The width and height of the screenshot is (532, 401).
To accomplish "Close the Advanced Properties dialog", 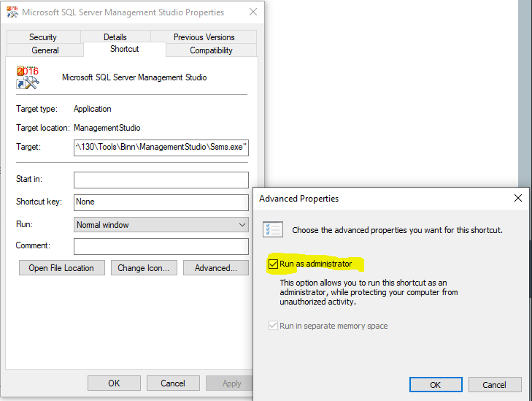I will [x=518, y=198].
